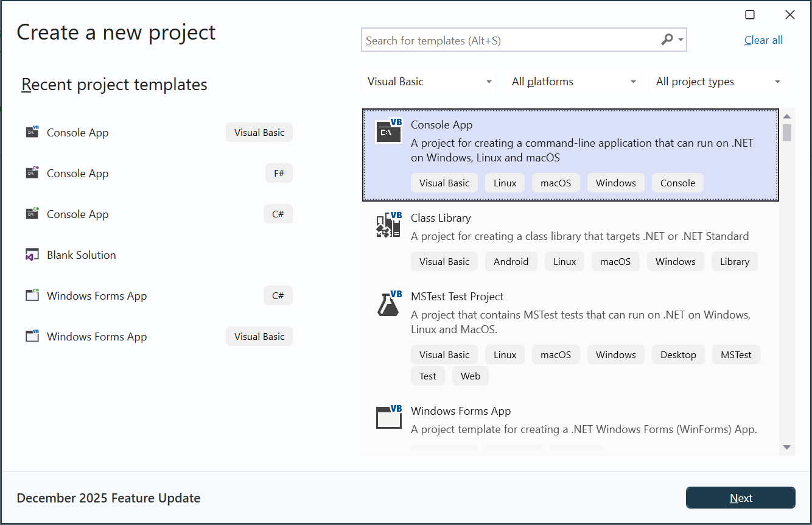Click the Library tag on Class Library
The image size is (812, 525).
coord(735,261)
